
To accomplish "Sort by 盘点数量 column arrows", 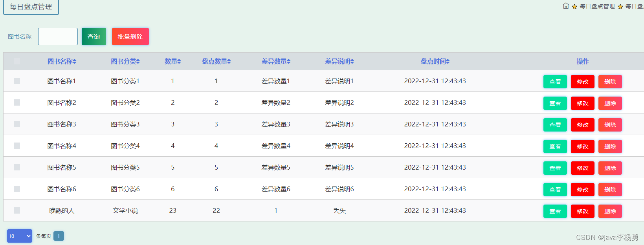I will (x=229, y=62).
